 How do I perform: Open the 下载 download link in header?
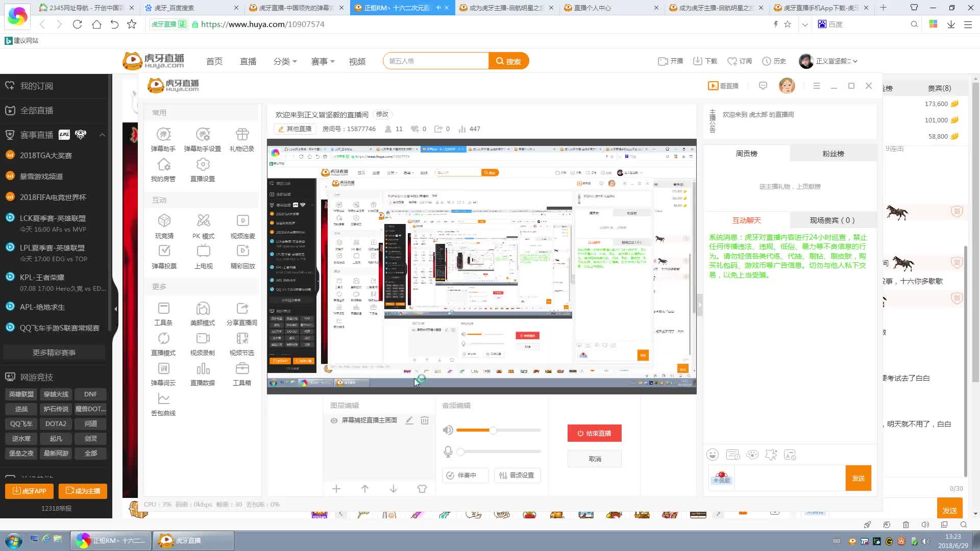point(705,61)
